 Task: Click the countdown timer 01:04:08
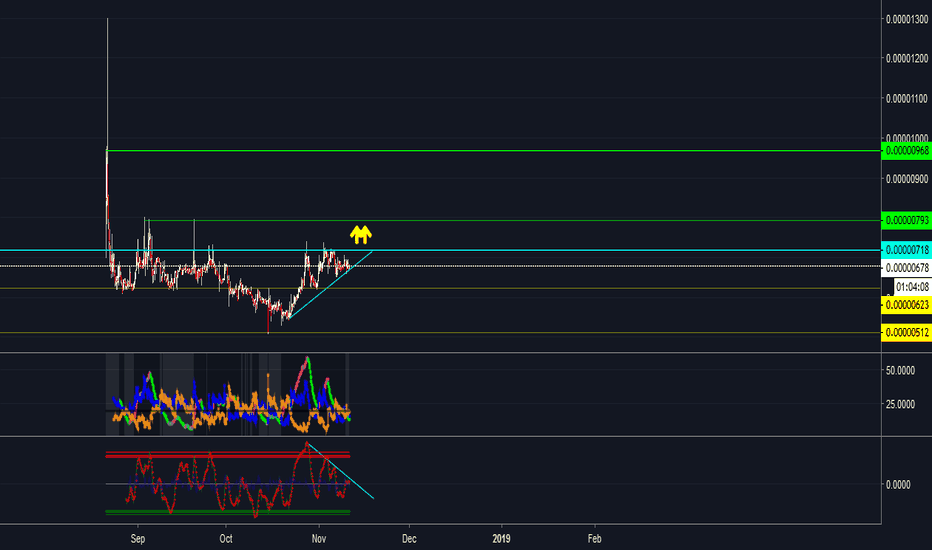click(x=912, y=287)
